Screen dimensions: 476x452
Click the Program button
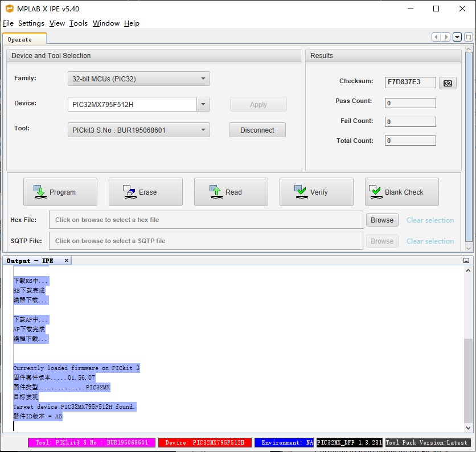click(60, 192)
